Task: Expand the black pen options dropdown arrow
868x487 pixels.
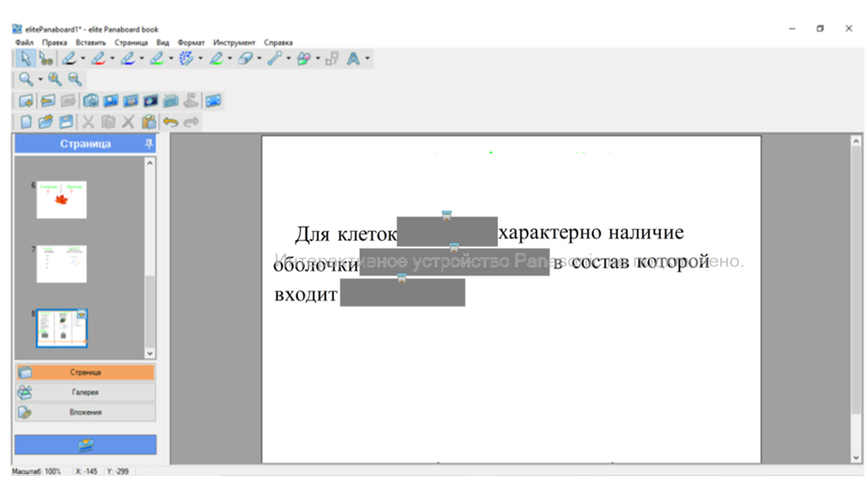Action: pos(83,59)
